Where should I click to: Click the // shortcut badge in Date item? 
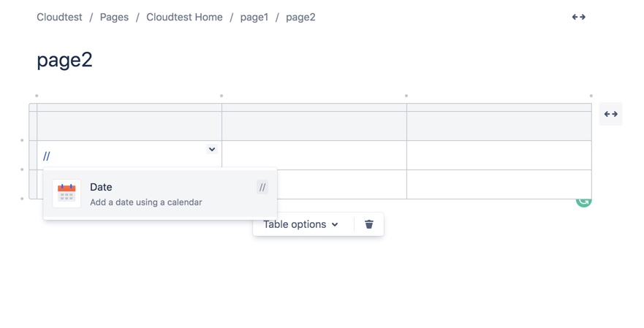[262, 188]
